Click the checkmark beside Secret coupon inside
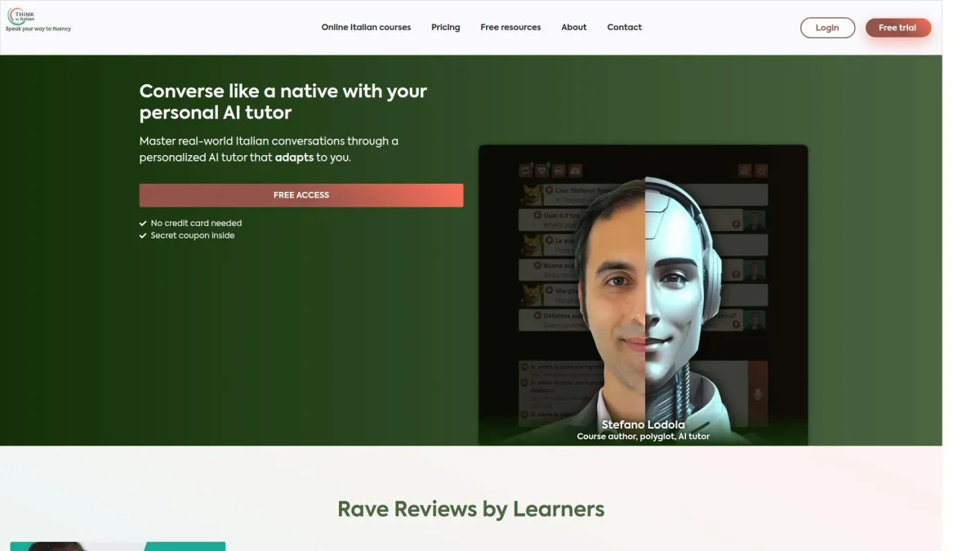Screen dimensions: 980x551 (x=143, y=235)
